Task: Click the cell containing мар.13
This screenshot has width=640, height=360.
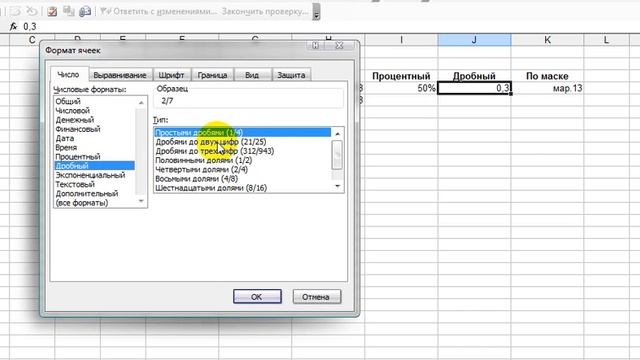Action: coord(547,88)
